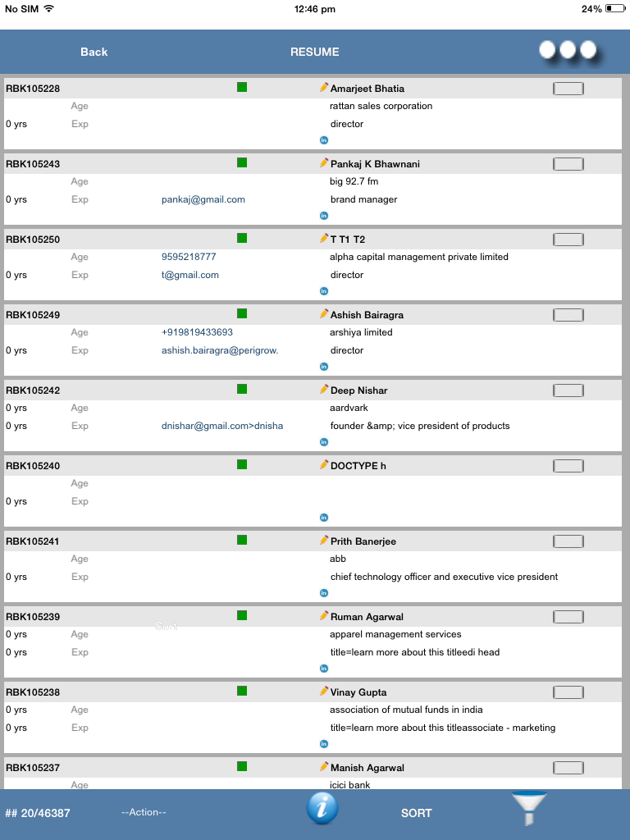Screen dimensions: 630x840
Task: Go Back from the resume list
Action: tap(94, 52)
